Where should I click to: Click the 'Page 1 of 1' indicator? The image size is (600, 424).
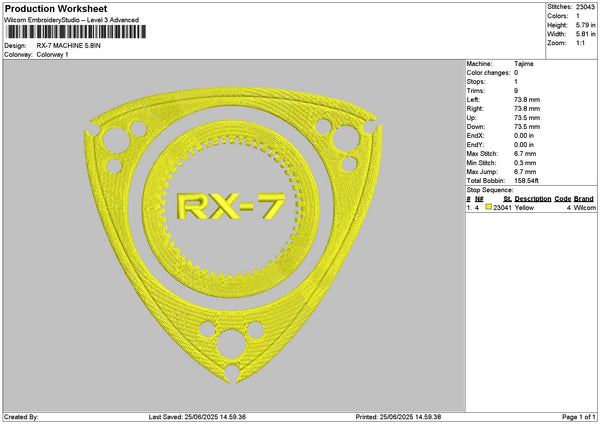click(579, 417)
